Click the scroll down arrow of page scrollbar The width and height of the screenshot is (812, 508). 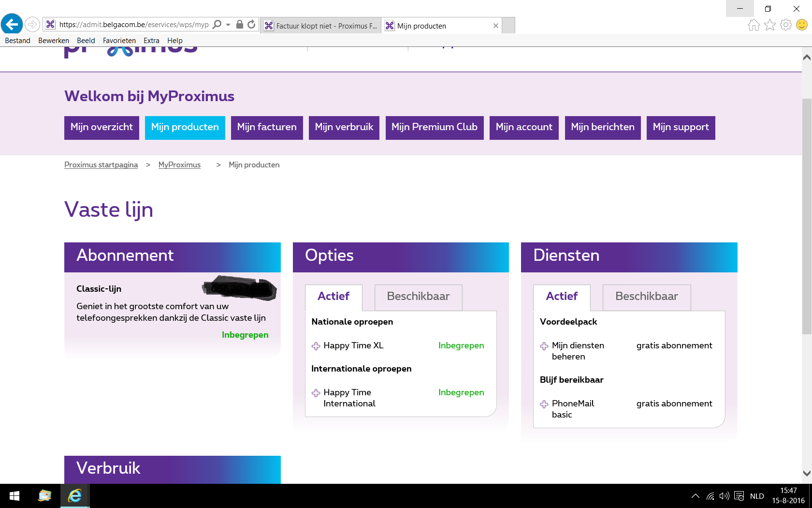807,474
